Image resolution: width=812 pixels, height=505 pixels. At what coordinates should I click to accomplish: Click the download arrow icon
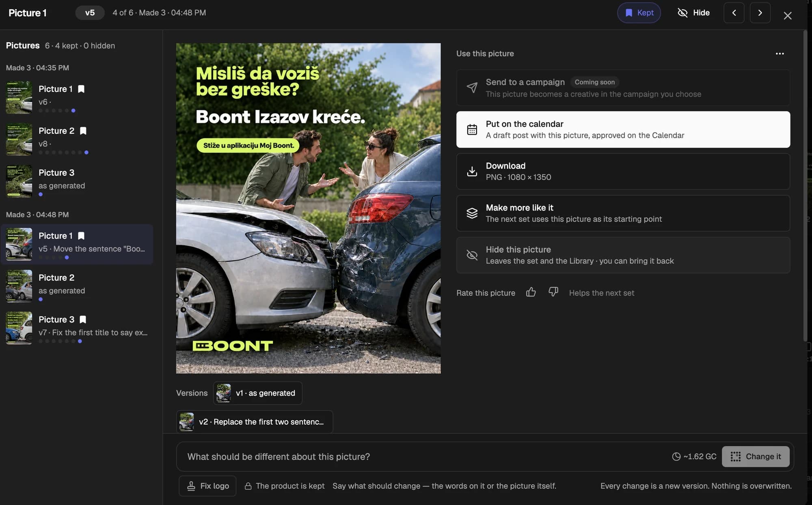[x=472, y=171]
